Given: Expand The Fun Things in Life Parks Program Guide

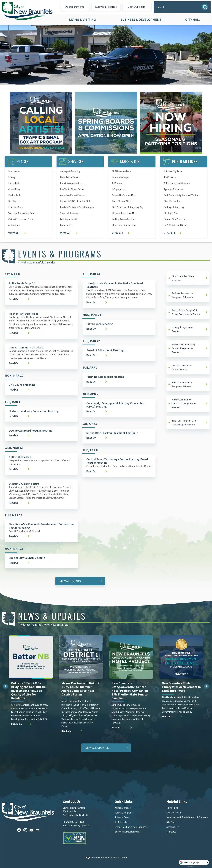Looking at the screenshot, I should tap(188, 423).
